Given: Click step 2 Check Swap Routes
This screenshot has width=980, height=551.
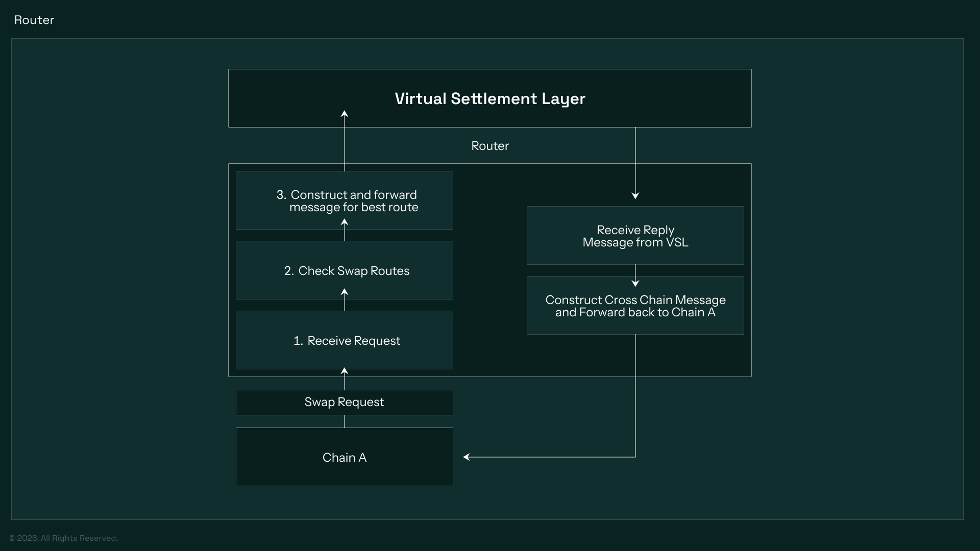Looking at the screenshot, I should click(x=344, y=270).
